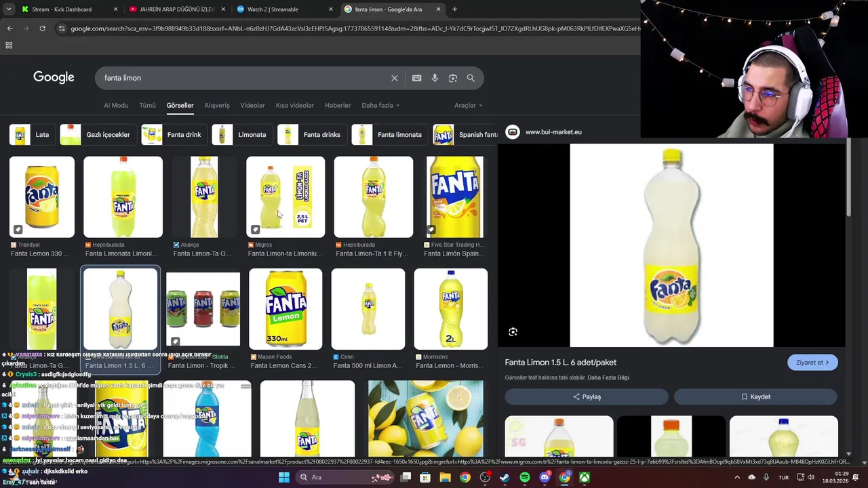The height and width of the screenshot is (488, 868).
Task: Save the image with Kaydet button
Action: (755, 397)
